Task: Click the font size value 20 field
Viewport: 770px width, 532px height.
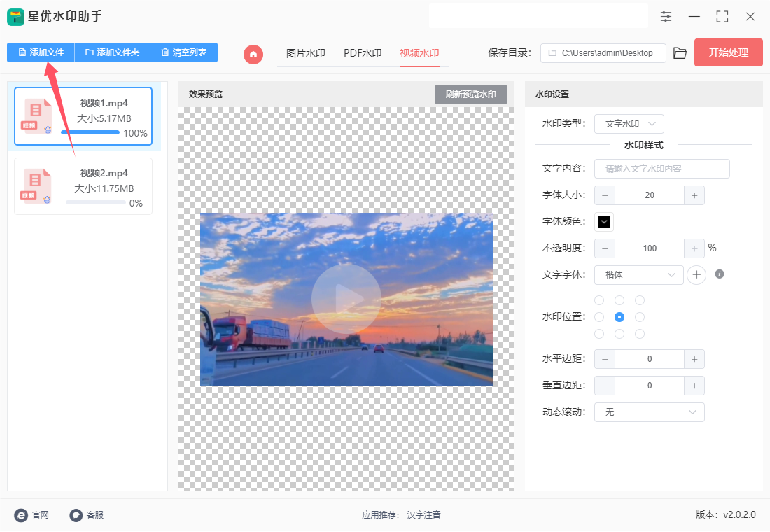Action: click(x=649, y=195)
